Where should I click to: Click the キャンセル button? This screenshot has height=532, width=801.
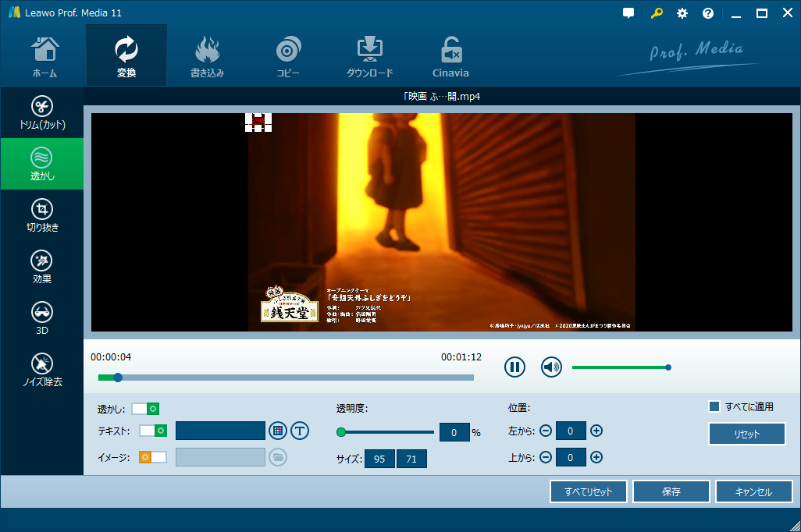tap(754, 491)
